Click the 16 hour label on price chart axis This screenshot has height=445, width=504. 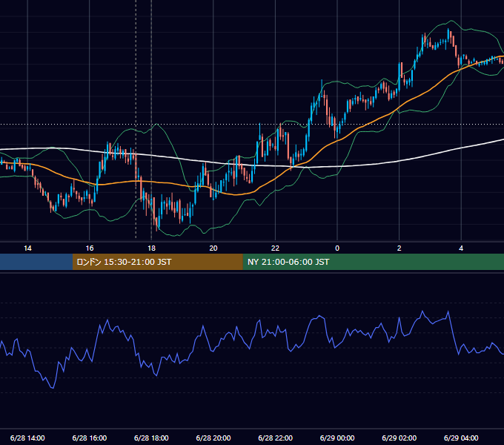click(x=90, y=248)
